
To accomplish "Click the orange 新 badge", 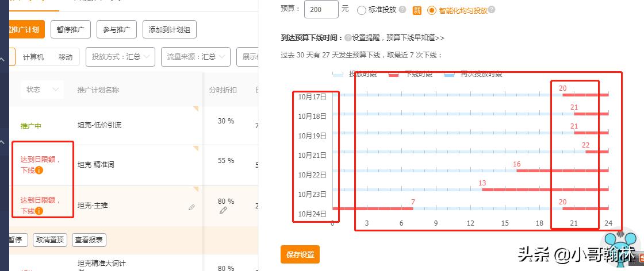I will coord(417,10).
